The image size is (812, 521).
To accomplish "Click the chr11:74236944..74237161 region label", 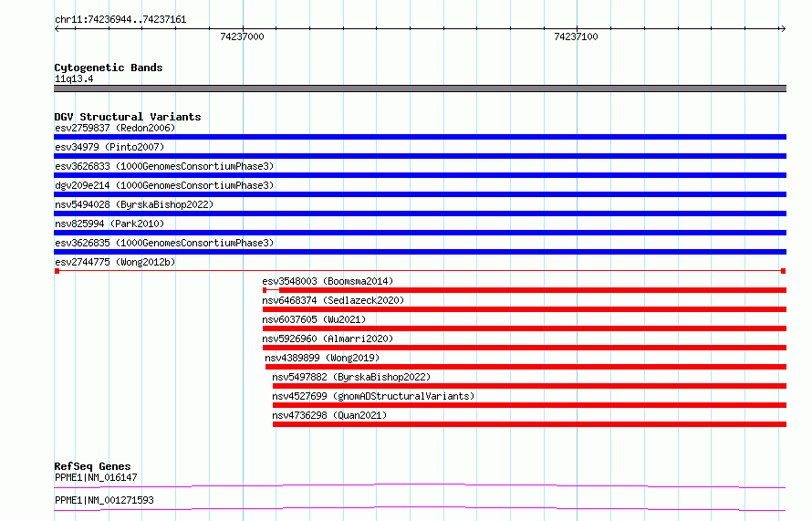I will coord(120,20).
